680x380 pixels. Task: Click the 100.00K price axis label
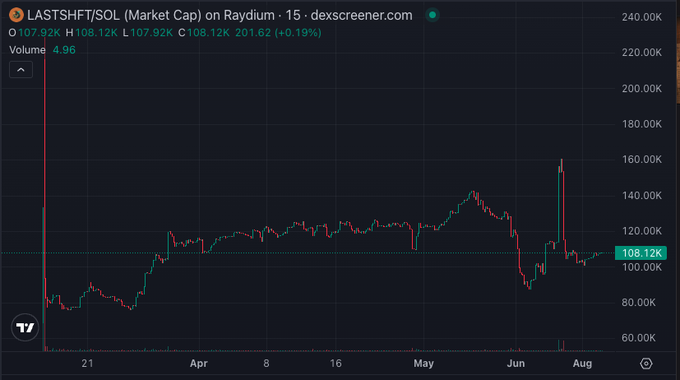click(x=641, y=267)
